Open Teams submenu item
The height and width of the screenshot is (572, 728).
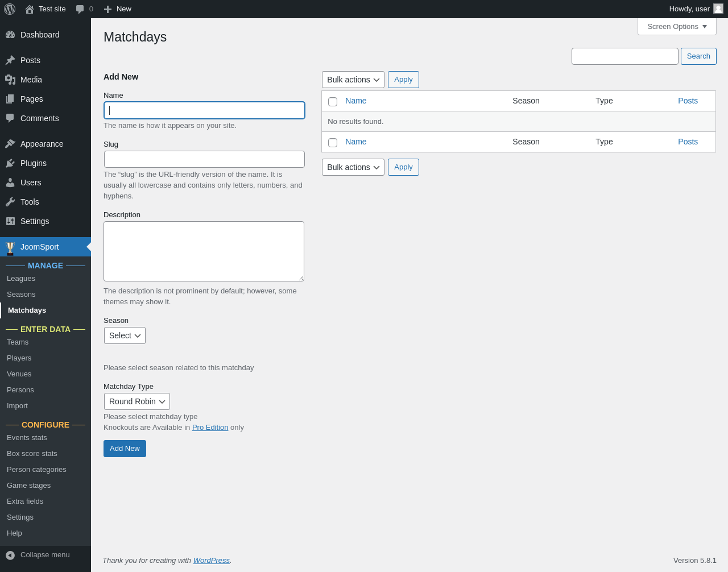pos(18,342)
